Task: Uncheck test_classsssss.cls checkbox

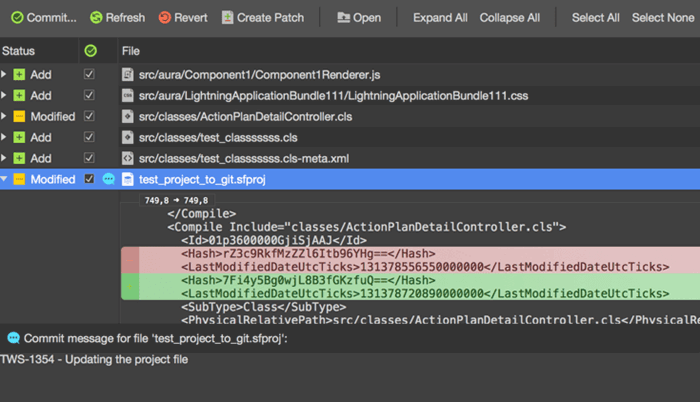Action: [x=89, y=137]
